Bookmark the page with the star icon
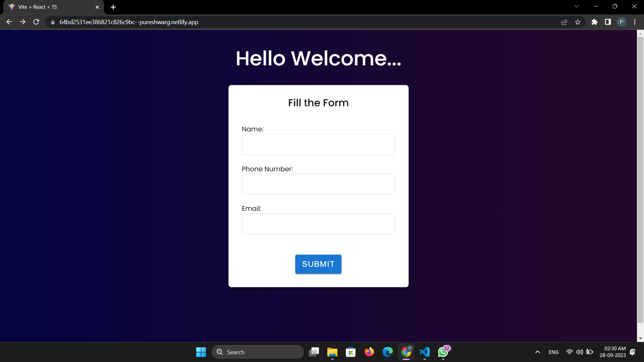This screenshot has height=362, width=644. 578,22
